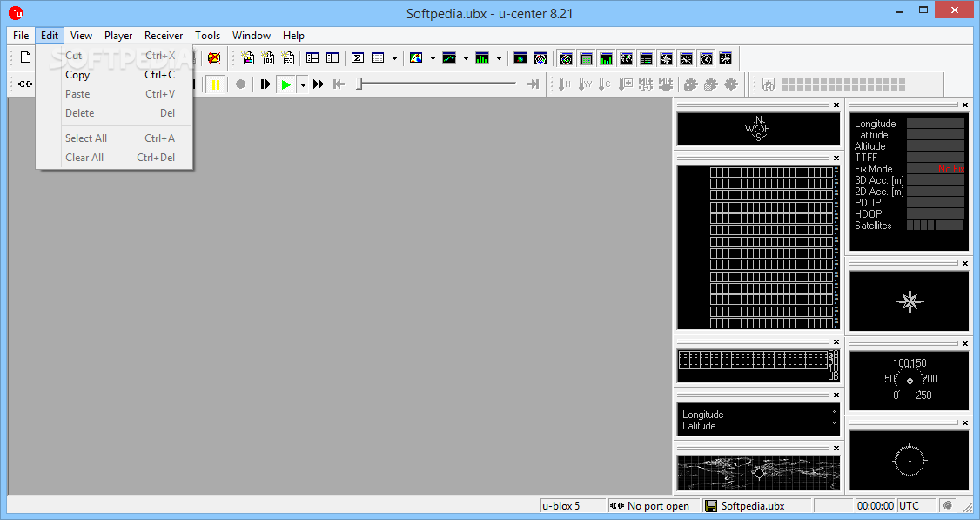Click the Record player button

pos(240,84)
